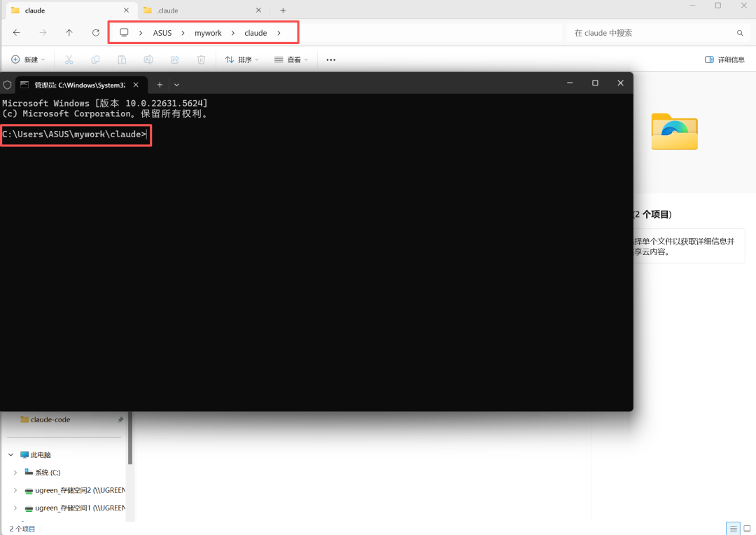Click claude in the breadcrumb path

pos(255,33)
